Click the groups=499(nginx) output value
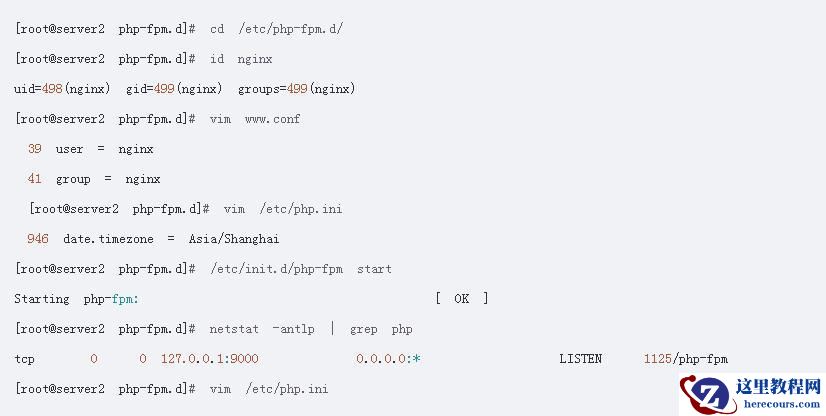 click(296, 89)
